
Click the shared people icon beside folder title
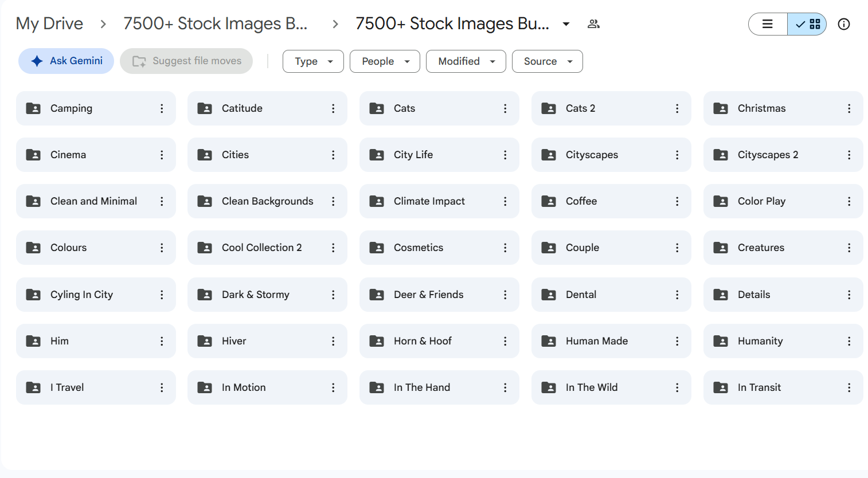click(593, 24)
